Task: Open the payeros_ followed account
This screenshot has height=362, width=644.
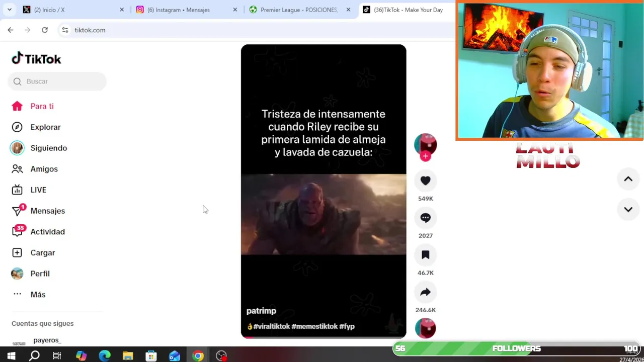Action: pos(47,340)
